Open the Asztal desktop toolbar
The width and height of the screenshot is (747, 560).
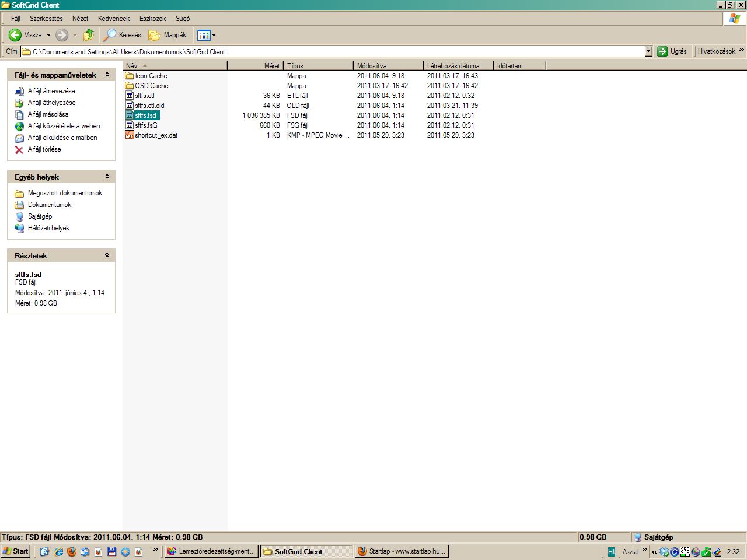(630, 551)
